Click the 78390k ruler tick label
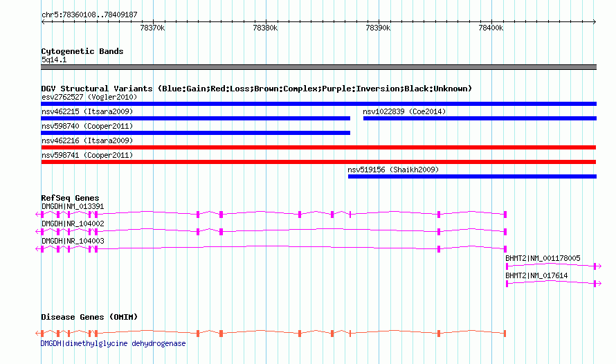Viewport: 616px width, 364px height. point(378,28)
